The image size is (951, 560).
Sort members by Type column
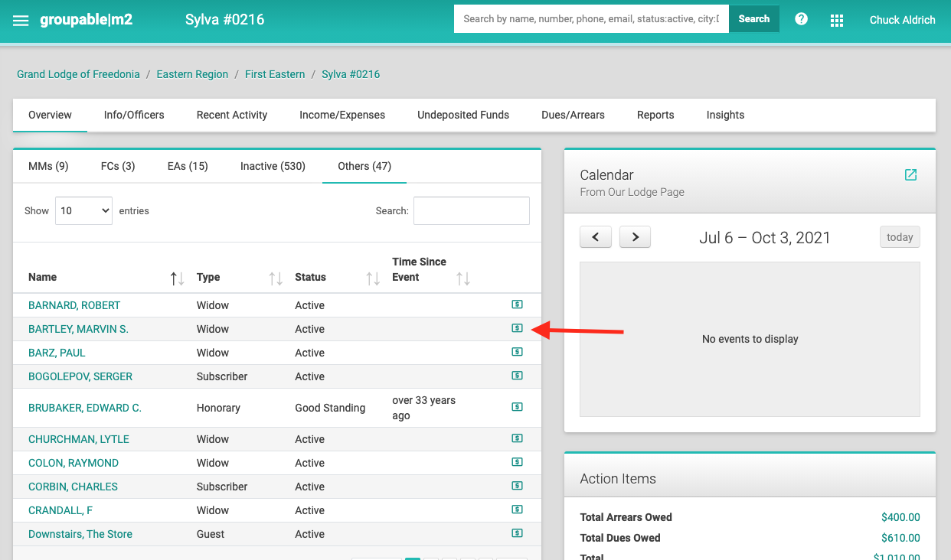(276, 278)
